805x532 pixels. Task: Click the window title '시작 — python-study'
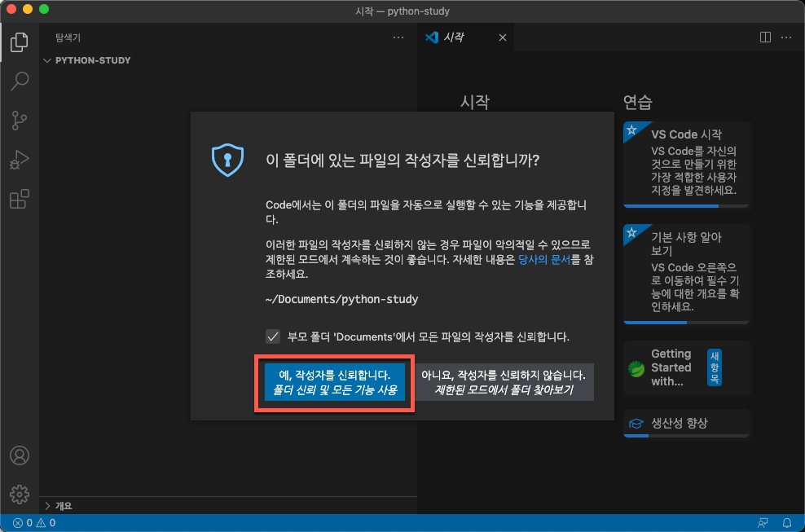click(402, 11)
